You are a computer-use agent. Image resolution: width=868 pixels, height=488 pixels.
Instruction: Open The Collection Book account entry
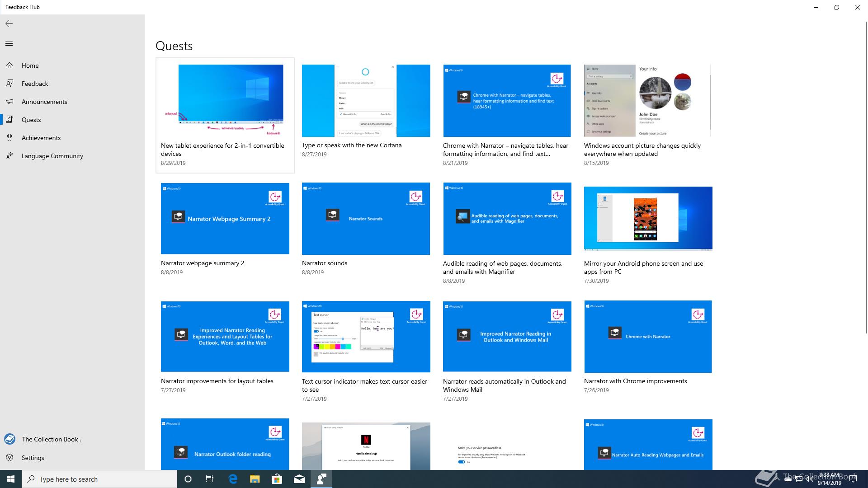pos(72,439)
